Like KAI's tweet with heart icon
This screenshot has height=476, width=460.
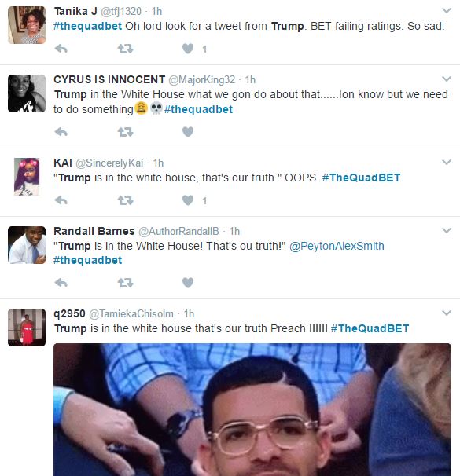(x=188, y=200)
